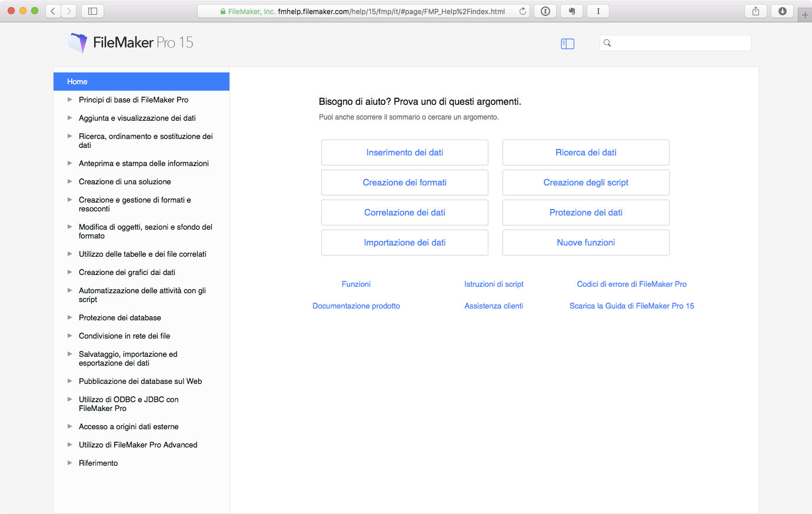This screenshot has width=812, height=514.
Task: Open 'Creazione dei formati' button
Action: (405, 183)
